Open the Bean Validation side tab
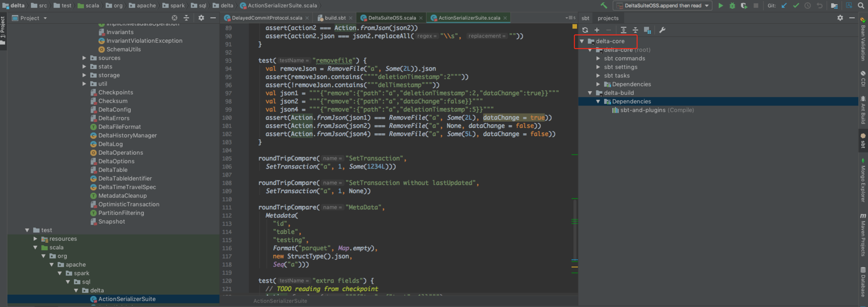This screenshot has height=307, width=868. (863, 40)
